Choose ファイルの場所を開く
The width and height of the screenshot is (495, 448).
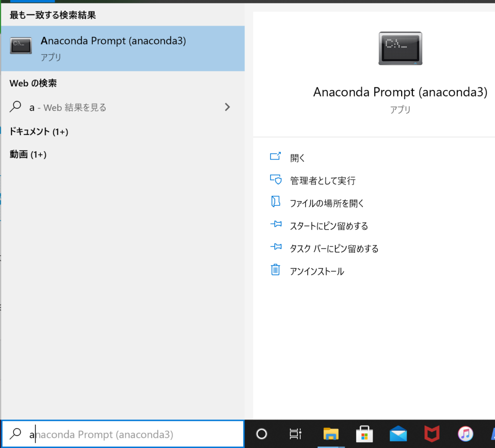pyautogui.click(x=327, y=203)
